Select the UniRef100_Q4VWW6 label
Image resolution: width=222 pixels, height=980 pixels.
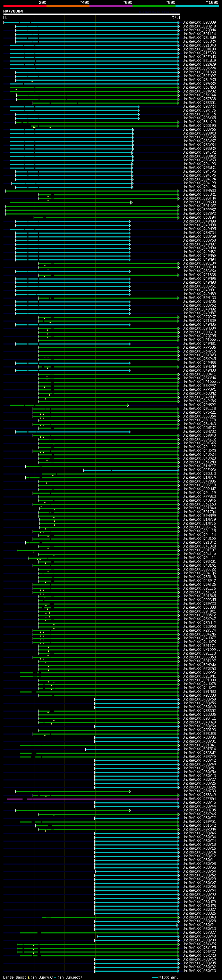point(199,481)
